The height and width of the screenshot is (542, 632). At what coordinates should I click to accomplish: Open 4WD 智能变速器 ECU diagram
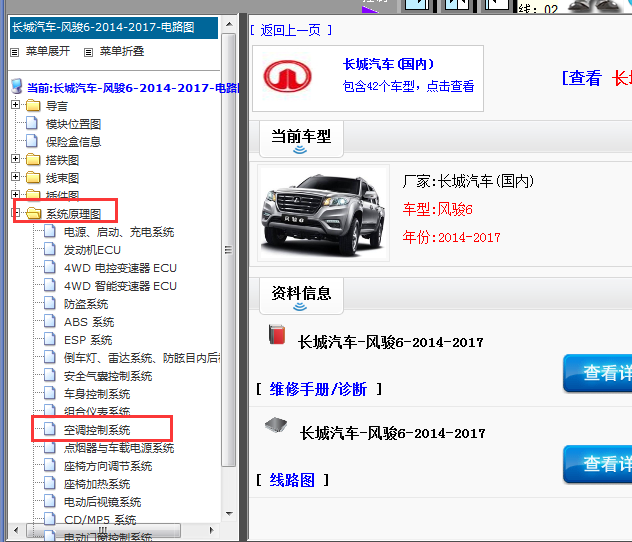(x=120, y=286)
